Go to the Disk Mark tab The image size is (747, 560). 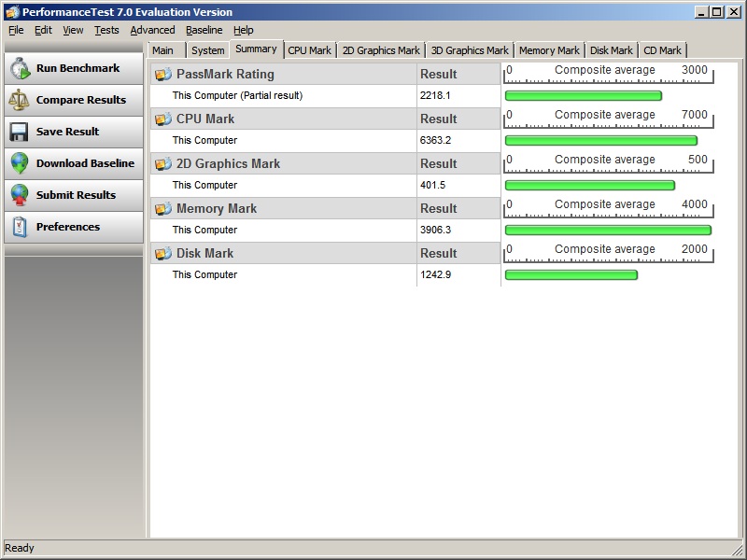point(612,50)
